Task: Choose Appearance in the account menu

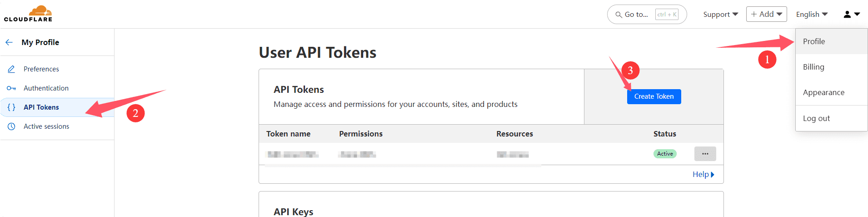Action: tap(823, 92)
